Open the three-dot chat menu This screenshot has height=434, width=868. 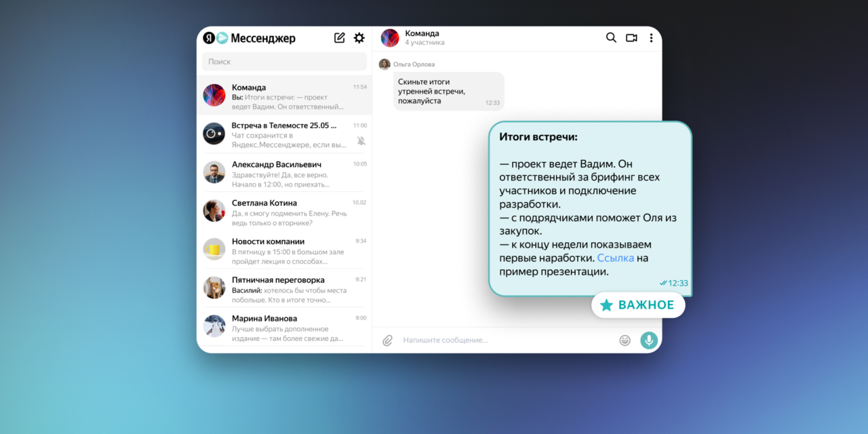click(651, 38)
